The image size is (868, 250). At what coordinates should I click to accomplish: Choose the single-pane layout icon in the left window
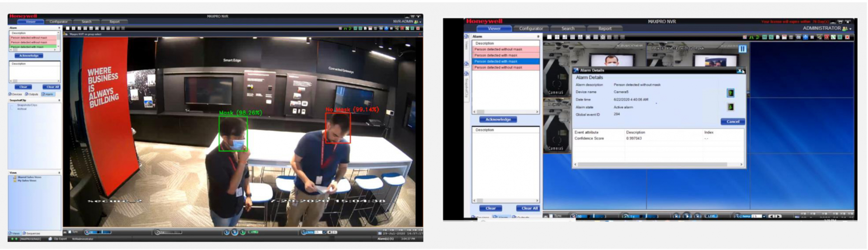[67, 28]
